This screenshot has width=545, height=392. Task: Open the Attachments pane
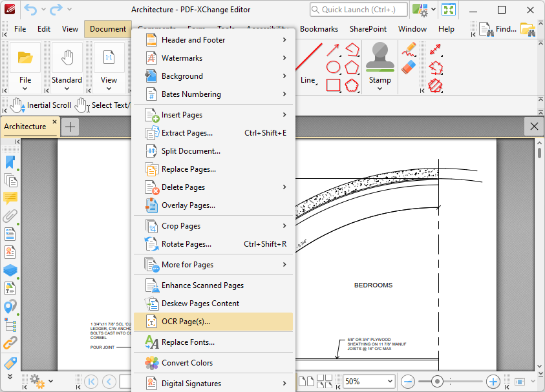[10, 216]
